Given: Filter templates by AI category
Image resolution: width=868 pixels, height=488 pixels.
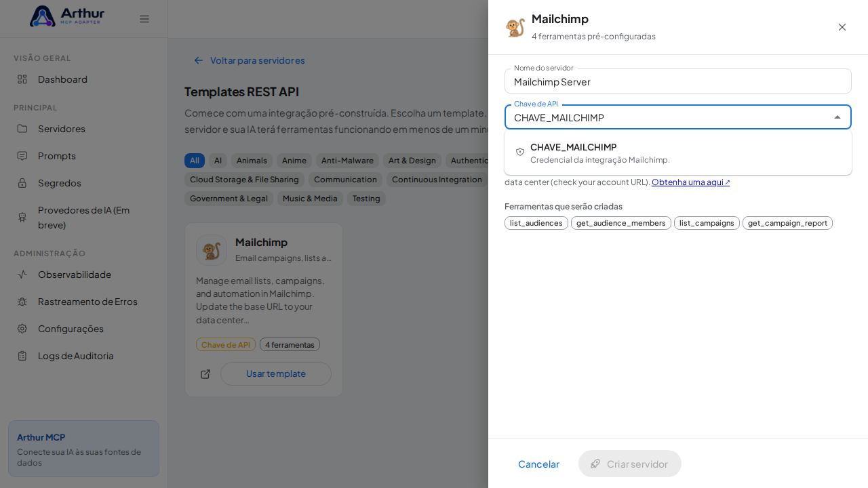Looking at the screenshot, I should (x=218, y=161).
